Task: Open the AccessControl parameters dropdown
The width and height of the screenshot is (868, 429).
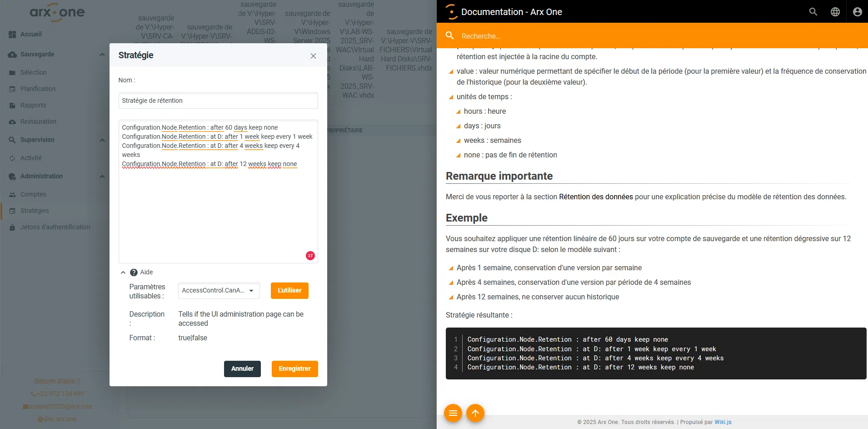Action: click(219, 291)
